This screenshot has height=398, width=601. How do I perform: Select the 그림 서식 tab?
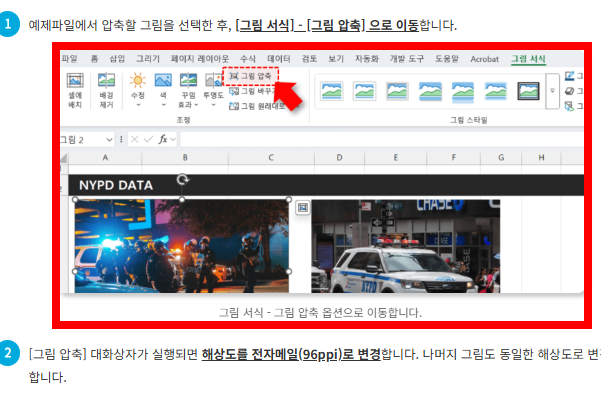528,59
